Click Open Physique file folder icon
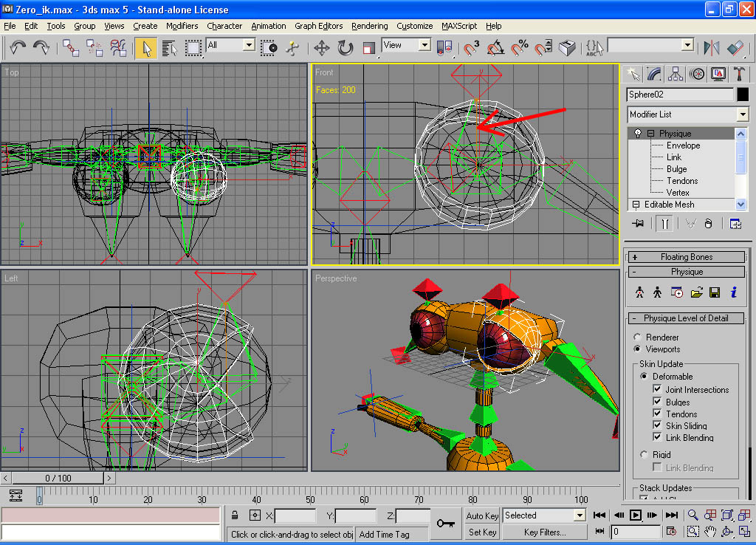Screen dimensions: 756x545 (696, 292)
